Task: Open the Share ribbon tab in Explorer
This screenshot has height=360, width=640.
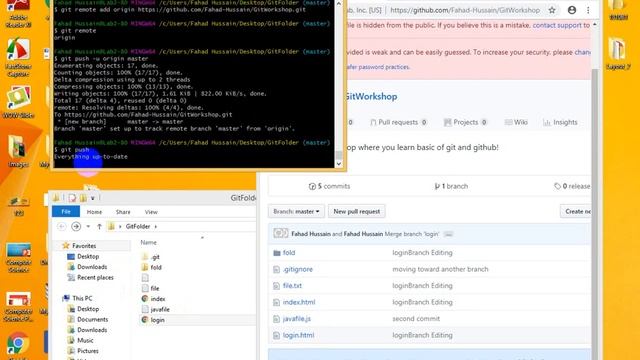Action: [x=123, y=212]
